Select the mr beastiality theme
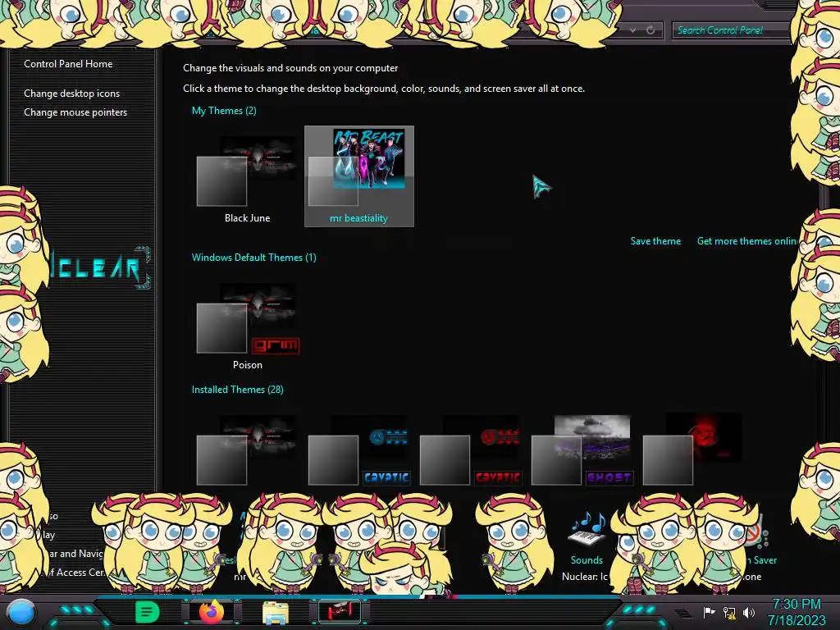 click(359, 177)
